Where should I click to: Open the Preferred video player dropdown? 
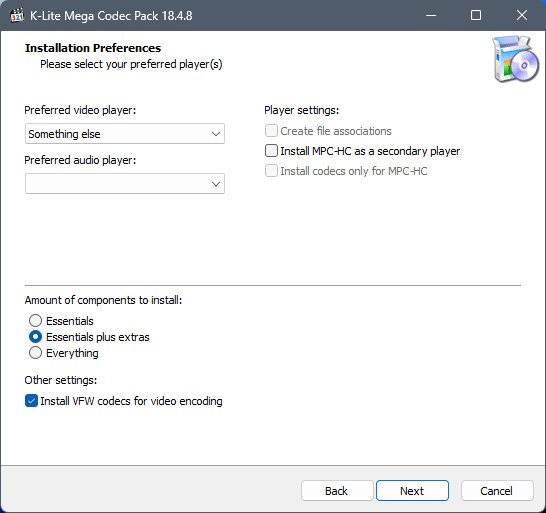coord(125,134)
